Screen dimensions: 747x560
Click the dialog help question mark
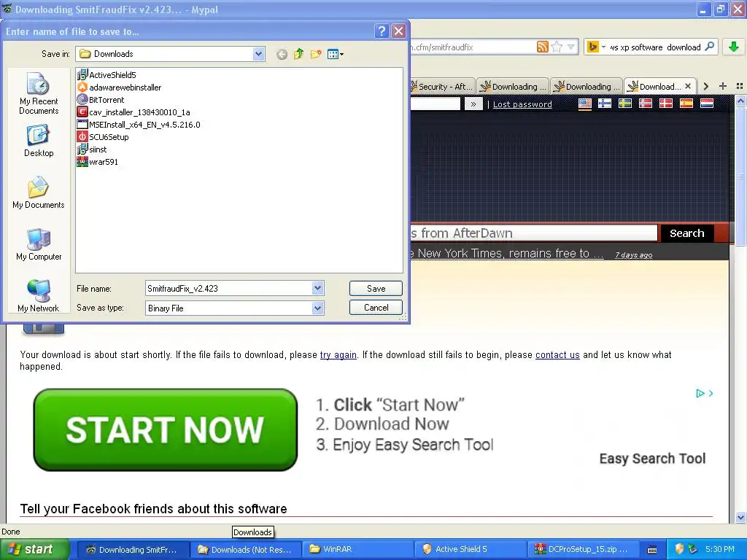[x=382, y=31]
